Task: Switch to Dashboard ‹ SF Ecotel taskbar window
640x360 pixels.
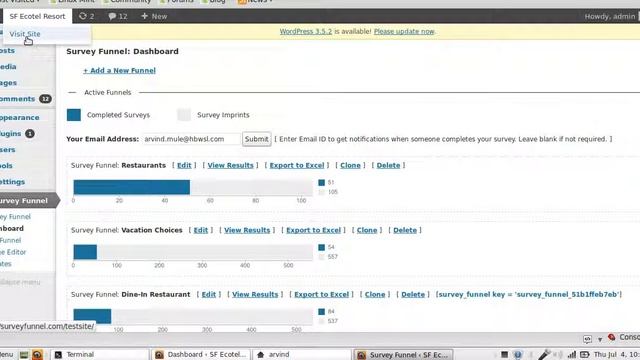Action: [x=200, y=354]
